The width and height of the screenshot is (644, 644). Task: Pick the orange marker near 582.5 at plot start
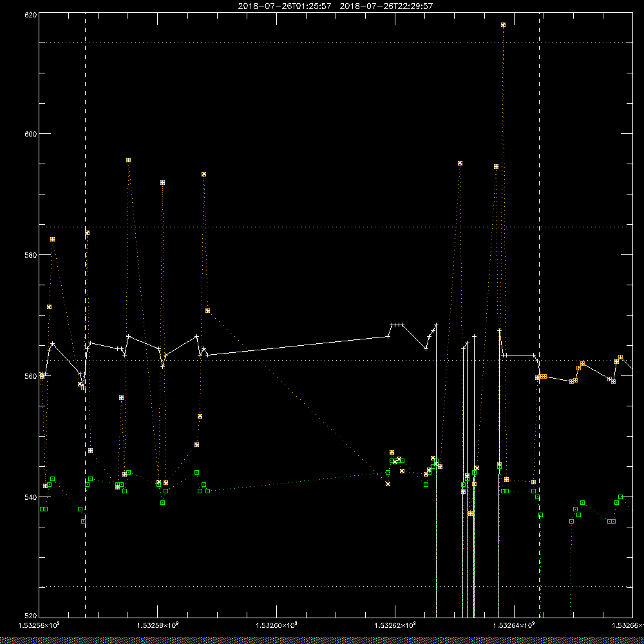click(x=53, y=240)
